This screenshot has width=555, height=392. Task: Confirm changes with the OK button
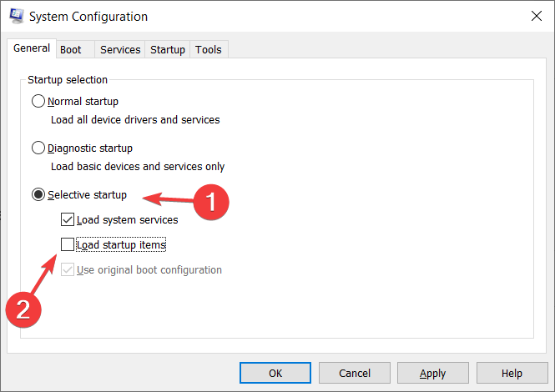coord(275,373)
